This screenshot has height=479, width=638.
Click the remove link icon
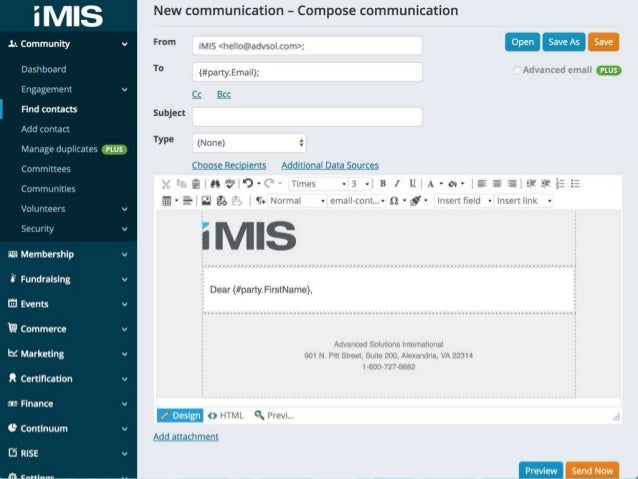coord(236,201)
